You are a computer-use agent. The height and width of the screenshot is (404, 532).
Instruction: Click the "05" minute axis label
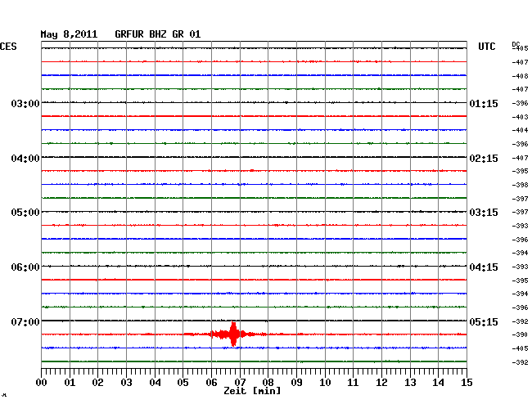point(183,382)
